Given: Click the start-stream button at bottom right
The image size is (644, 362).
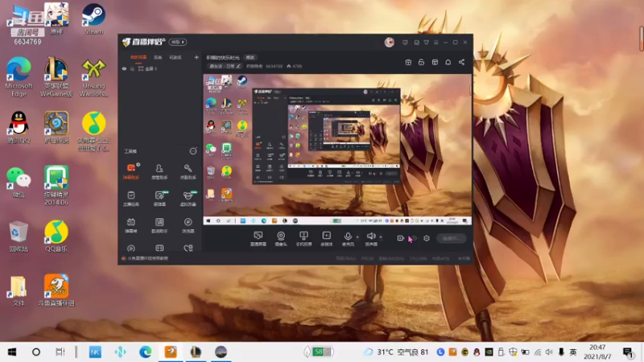Looking at the screenshot, I should coord(451,238).
